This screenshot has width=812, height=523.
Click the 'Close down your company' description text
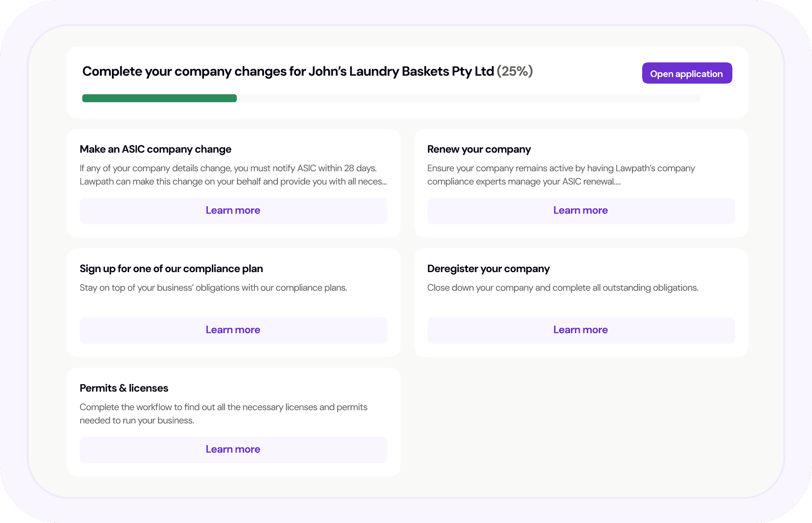pos(563,288)
